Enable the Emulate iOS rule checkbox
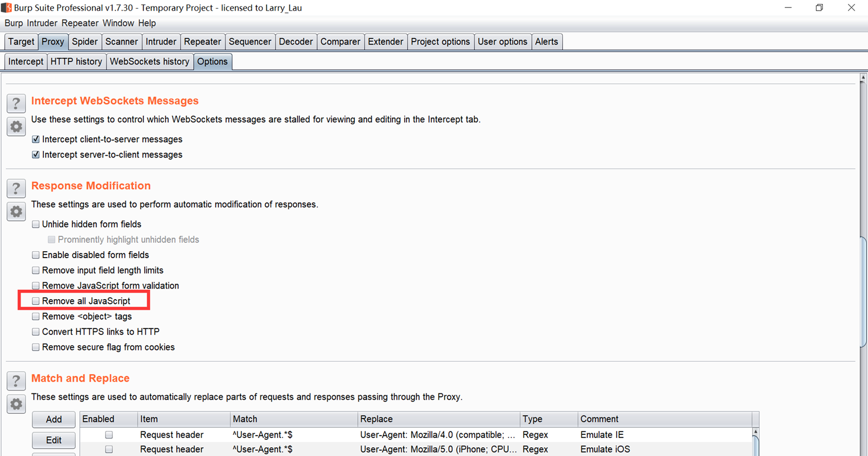This screenshot has height=456, width=868. click(109, 450)
